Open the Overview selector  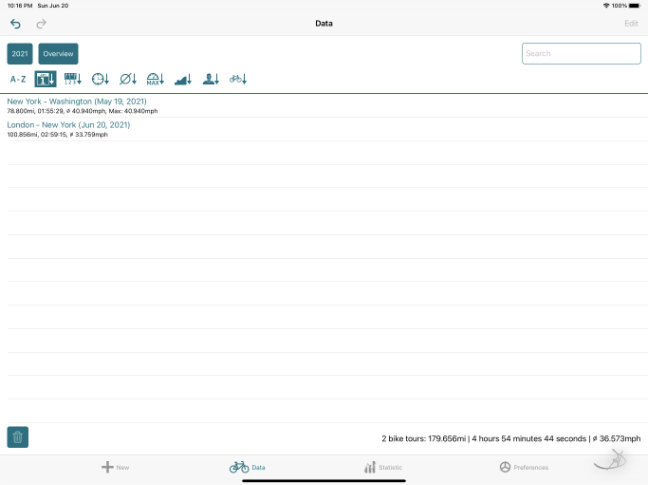[x=58, y=54]
